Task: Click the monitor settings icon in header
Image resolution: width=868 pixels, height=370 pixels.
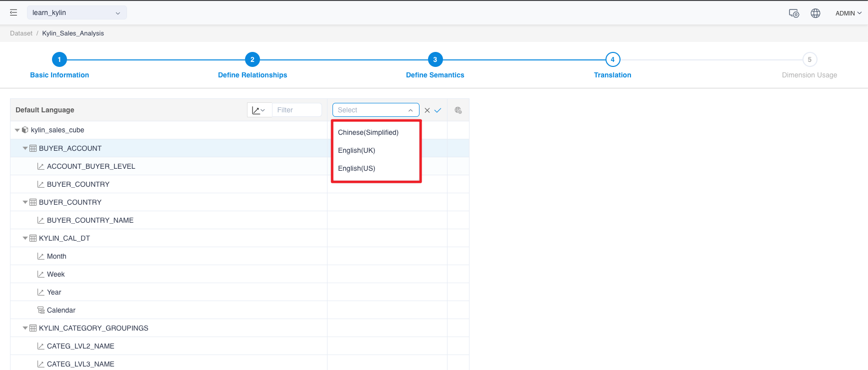Action: coord(793,13)
